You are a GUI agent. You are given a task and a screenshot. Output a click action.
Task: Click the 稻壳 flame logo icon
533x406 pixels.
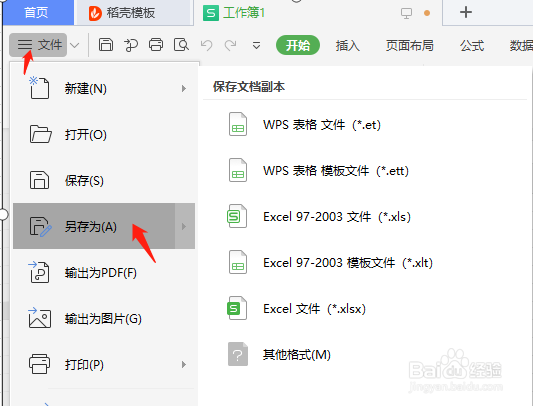pyautogui.click(x=95, y=13)
